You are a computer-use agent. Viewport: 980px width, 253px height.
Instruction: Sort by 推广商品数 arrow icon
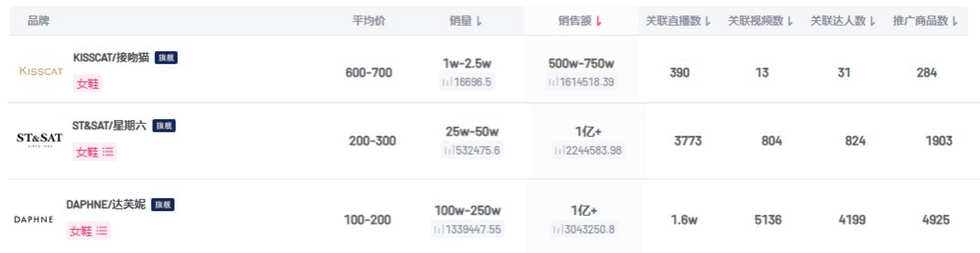tap(955, 21)
